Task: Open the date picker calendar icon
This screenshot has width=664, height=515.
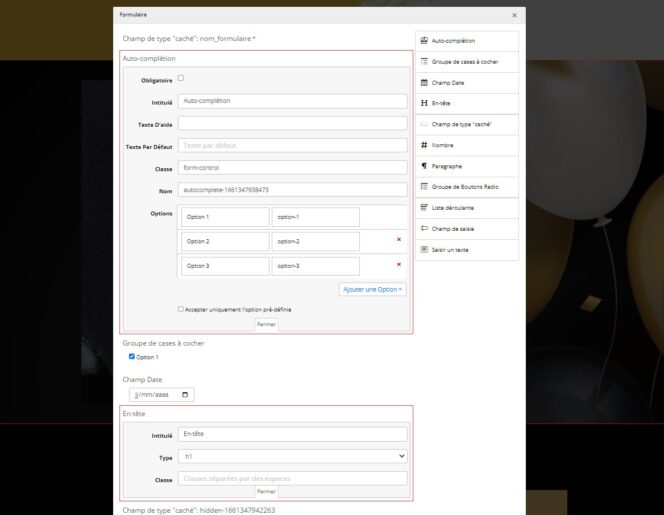Action: [185, 395]
